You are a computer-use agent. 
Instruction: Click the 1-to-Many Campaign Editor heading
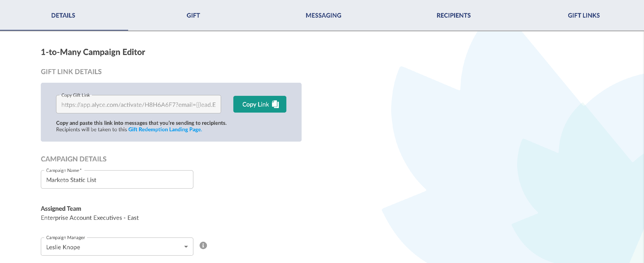pyautogui.click(x=93, y=52)
